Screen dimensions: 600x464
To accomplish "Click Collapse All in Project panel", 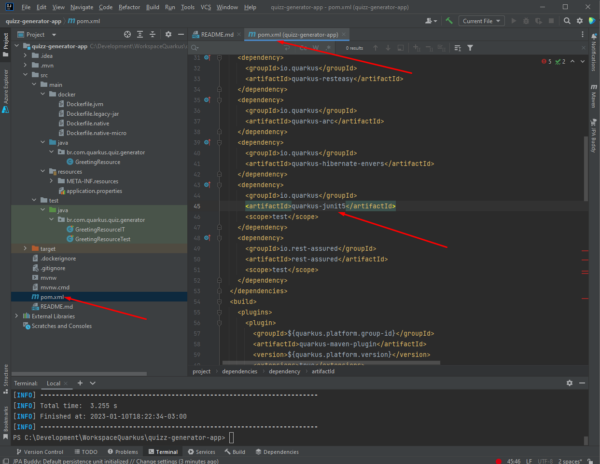I will [152, 34].
